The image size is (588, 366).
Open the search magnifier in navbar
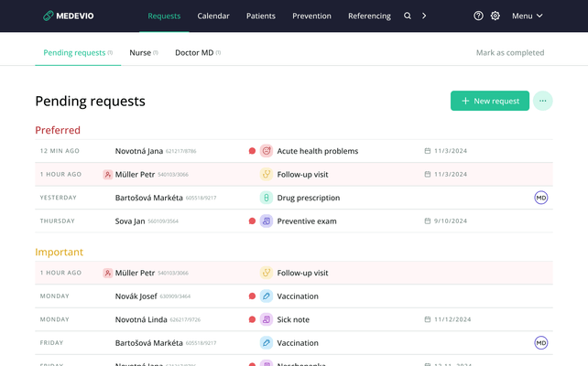[x=408, y=16]
